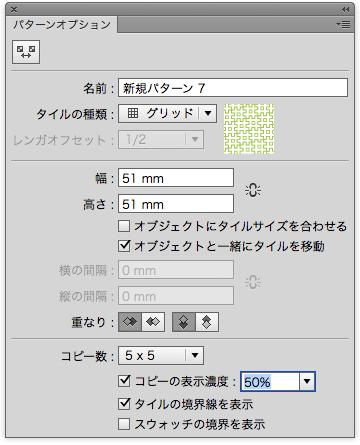
Task: Toggle the コピーの表示濃度 checkbox
Action: pos(124,381)
